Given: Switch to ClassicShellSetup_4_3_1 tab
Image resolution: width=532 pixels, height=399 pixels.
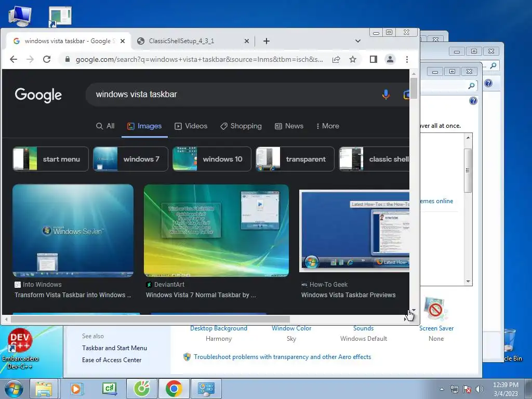Looking at the screenshot, I should [x=193, y=41].
